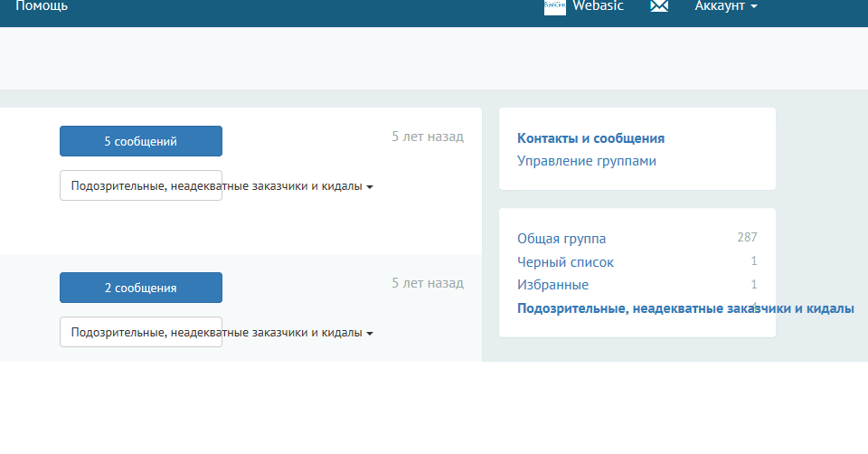Open the messages envelope icon
Screen dimensions: 868x454
click(659, 6)
